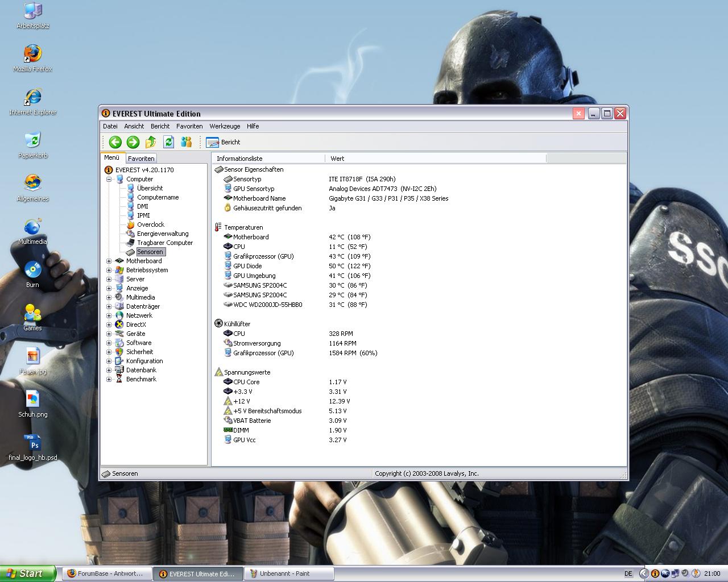Select the Grafikprozessor (GPU) temperature row

click(x=419, y=256)
